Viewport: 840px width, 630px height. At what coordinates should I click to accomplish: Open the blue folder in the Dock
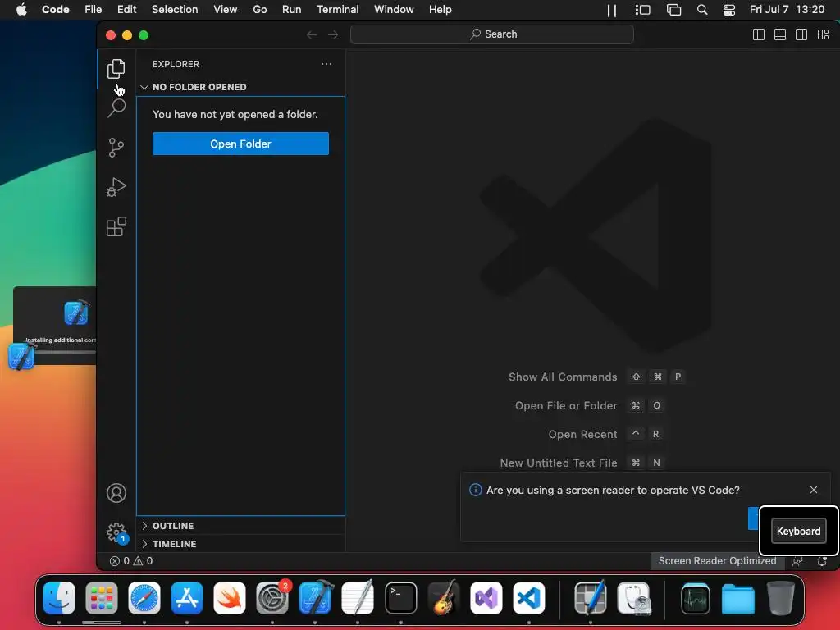(x=737, y=598)
